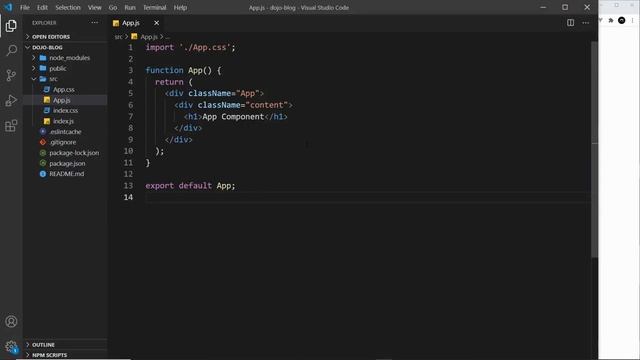Open the .gitignore file

(x=65, y=142)
